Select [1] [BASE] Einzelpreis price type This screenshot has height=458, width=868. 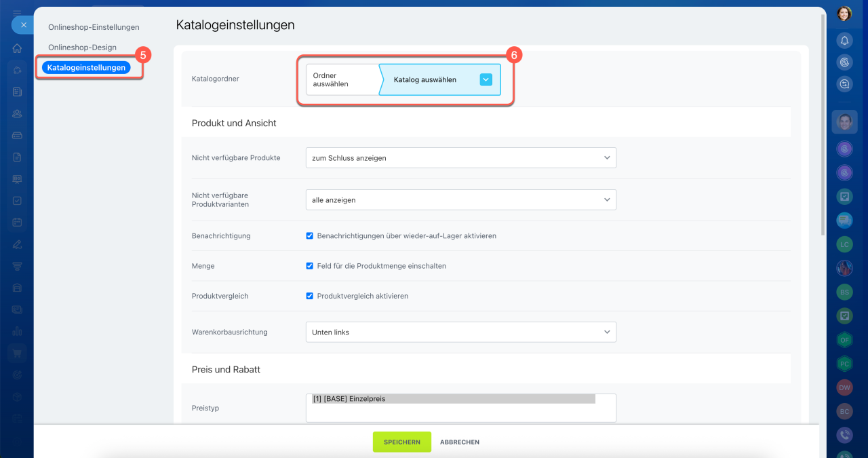453,399
